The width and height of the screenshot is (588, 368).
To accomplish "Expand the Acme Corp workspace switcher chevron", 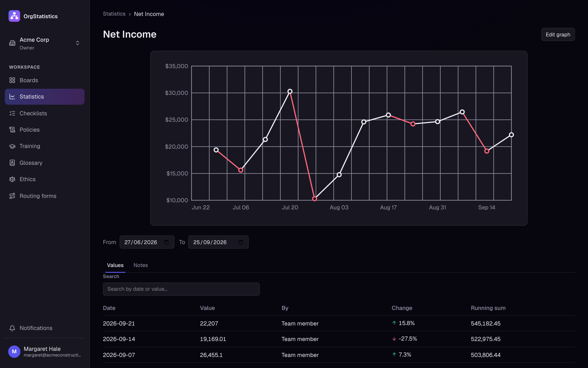I will (x=78, y=43).
